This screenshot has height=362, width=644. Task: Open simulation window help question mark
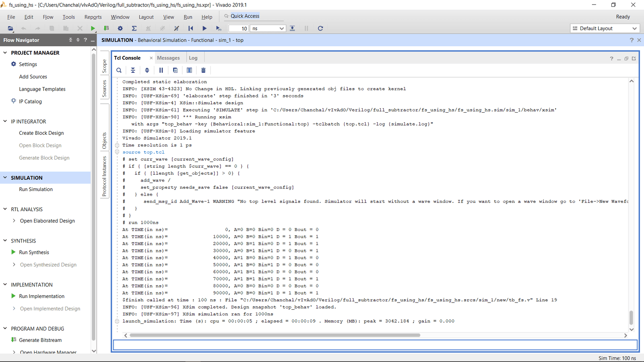[632, 40]
